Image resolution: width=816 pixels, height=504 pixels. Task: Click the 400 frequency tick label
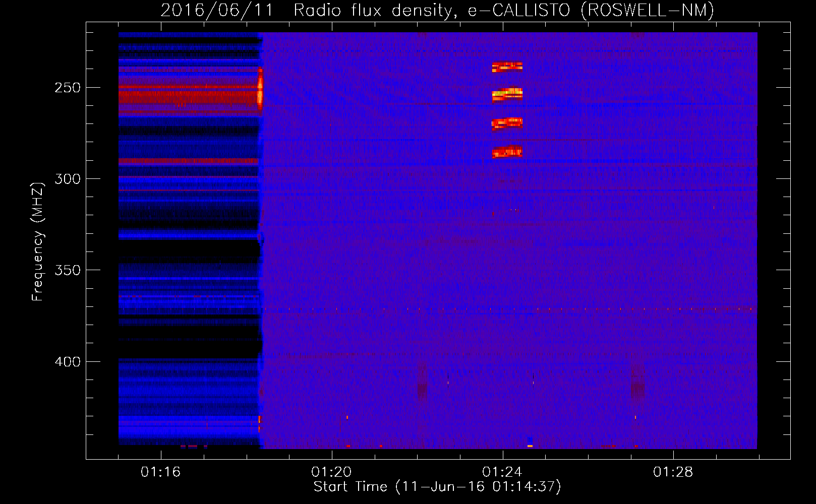(68, 362)
